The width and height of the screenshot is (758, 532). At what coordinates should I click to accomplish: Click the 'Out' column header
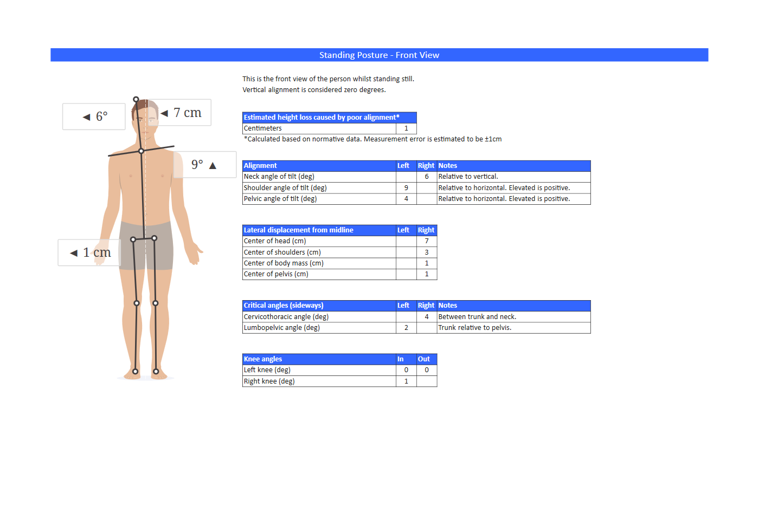(427, 359)
